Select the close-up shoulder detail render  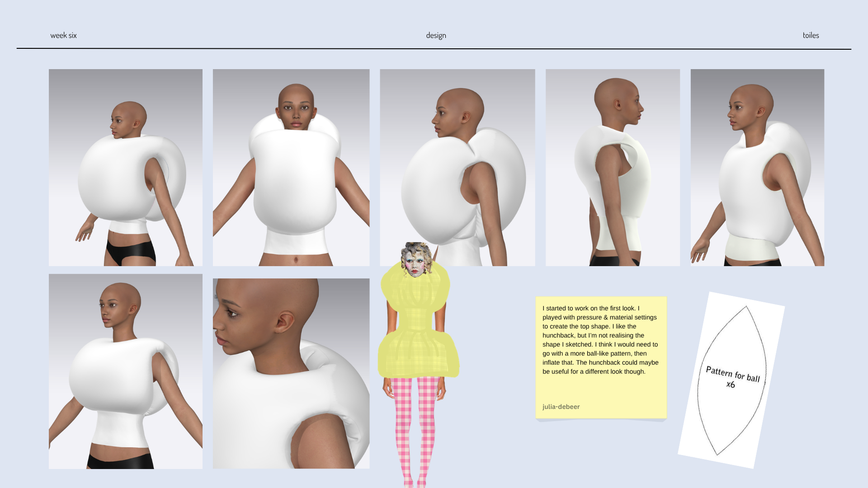point(291,373)
